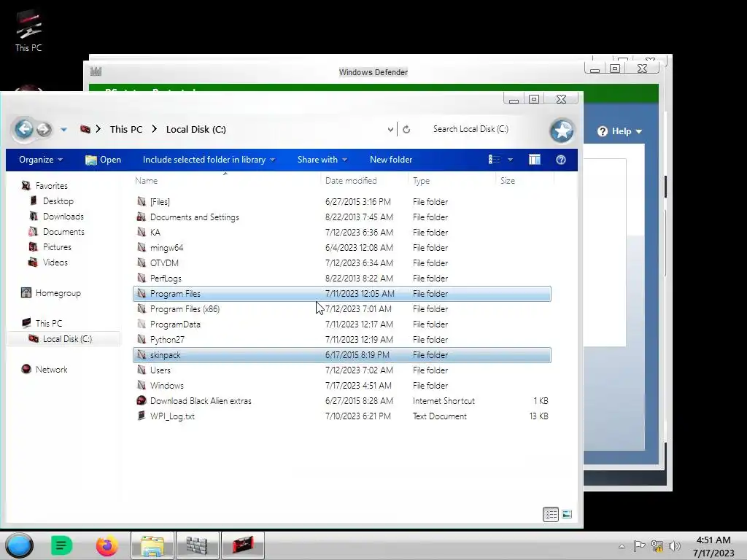Switch to large thumbnails view button

(x=567, y=514)
